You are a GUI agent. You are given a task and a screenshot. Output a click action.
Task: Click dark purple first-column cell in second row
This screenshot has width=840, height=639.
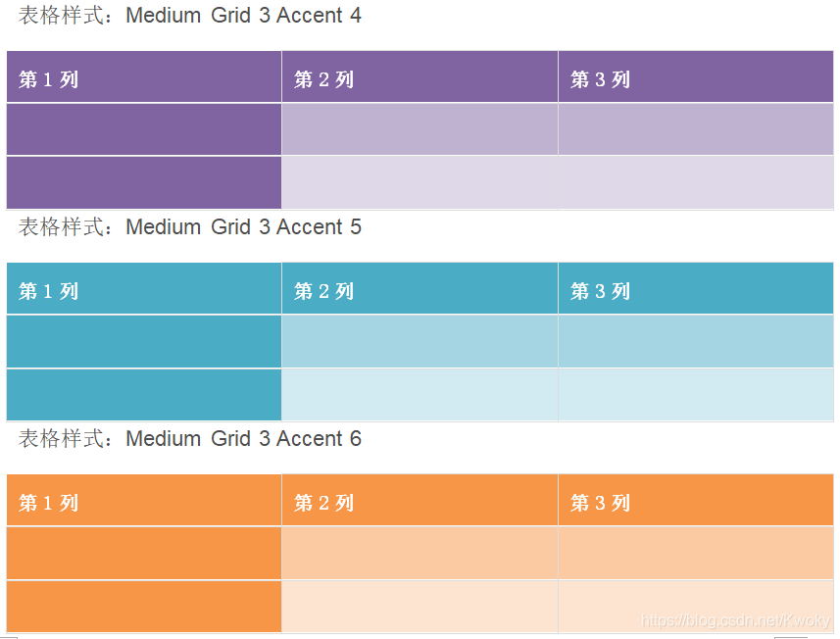click(144, 129)
